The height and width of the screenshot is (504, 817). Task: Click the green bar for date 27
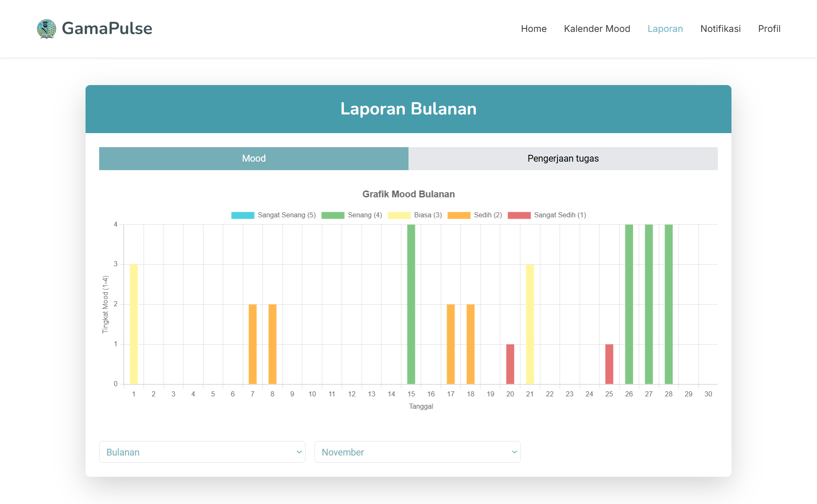(649, 304)
